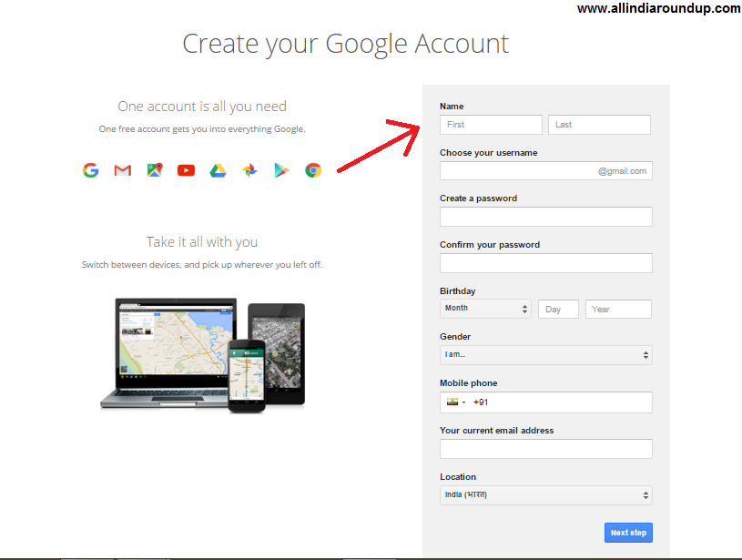Image resolution: width=742 pixels, height=560 pixels.
Task: Click the birthday Day field
Action: pos(558,309)
